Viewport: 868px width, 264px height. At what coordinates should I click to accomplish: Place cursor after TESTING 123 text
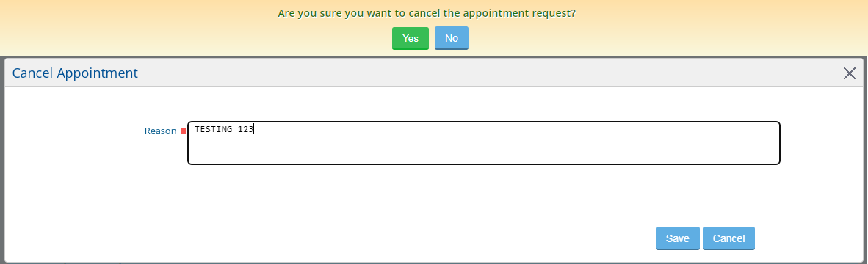point(253,129)
